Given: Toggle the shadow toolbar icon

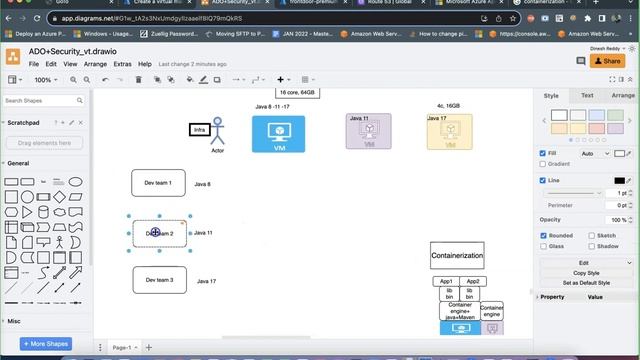Looking at the screenshot, I should (217, 80).
